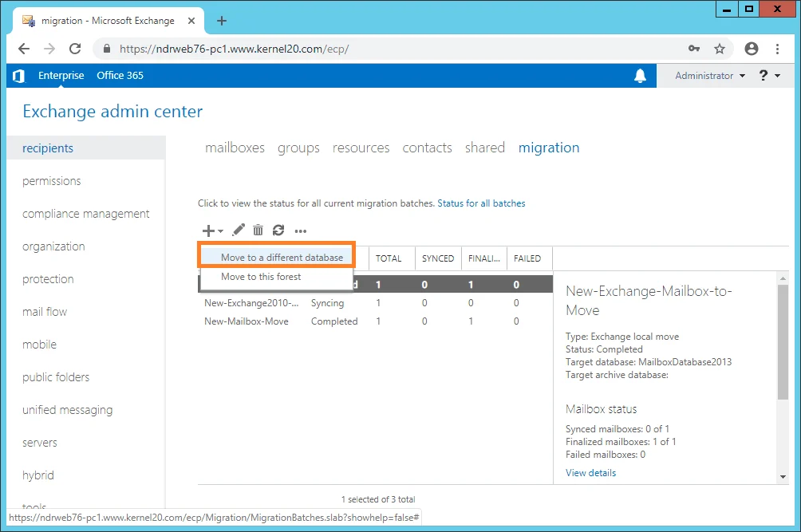
Task: Refresh the migration batch list
Action: 278,231
